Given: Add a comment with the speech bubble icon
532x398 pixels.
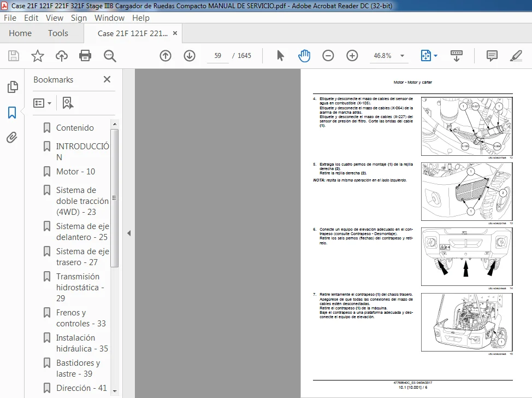Looking at the screenshot, I should coord(492,56).
